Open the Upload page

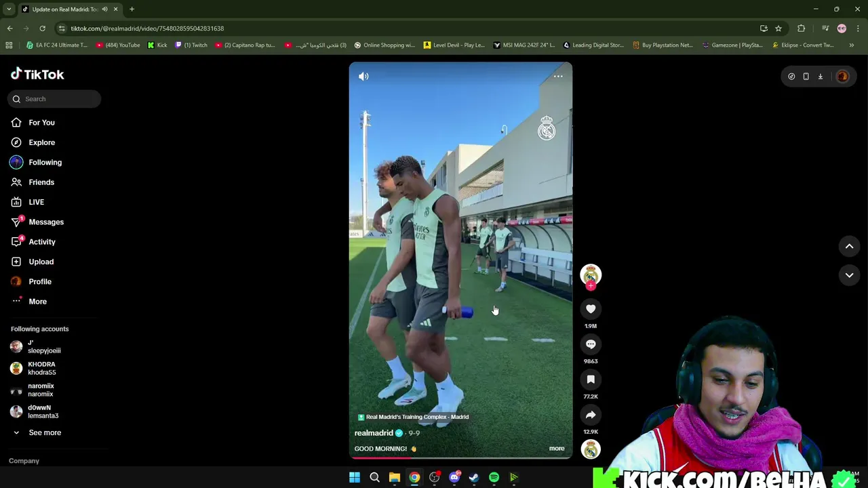pos(41,262)
